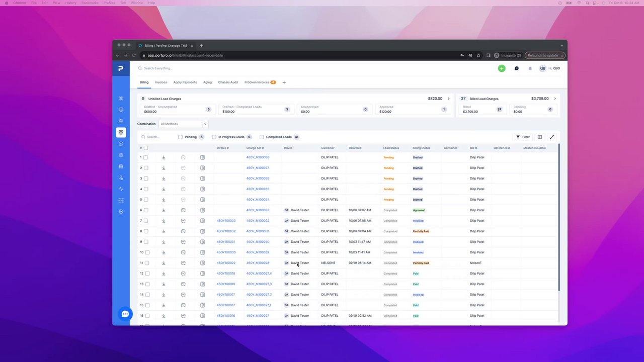644x362 pixels.
Task: Toggle the In Progress Loads checkbox
Action: (214, 137)
